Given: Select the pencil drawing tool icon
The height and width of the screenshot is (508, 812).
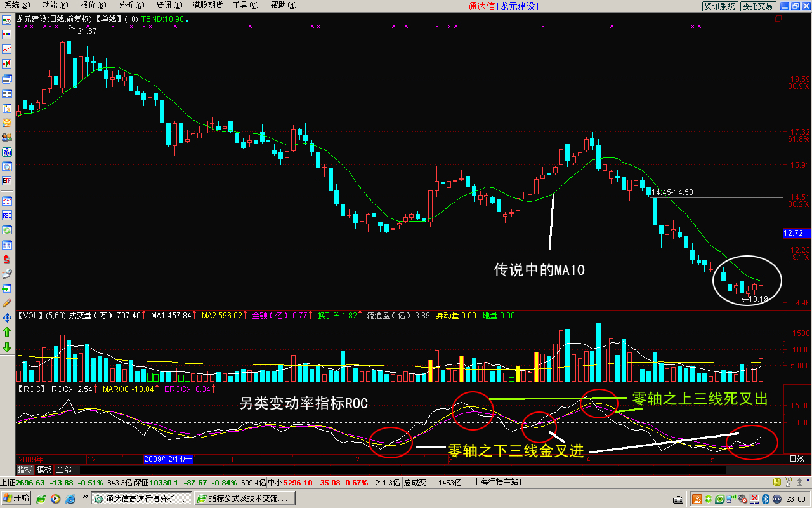Looking at the screenshot, I should click(7, 303).
